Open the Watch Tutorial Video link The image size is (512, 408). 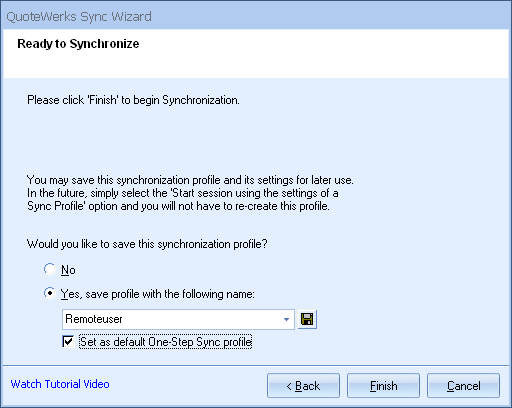tap(60, 384)
